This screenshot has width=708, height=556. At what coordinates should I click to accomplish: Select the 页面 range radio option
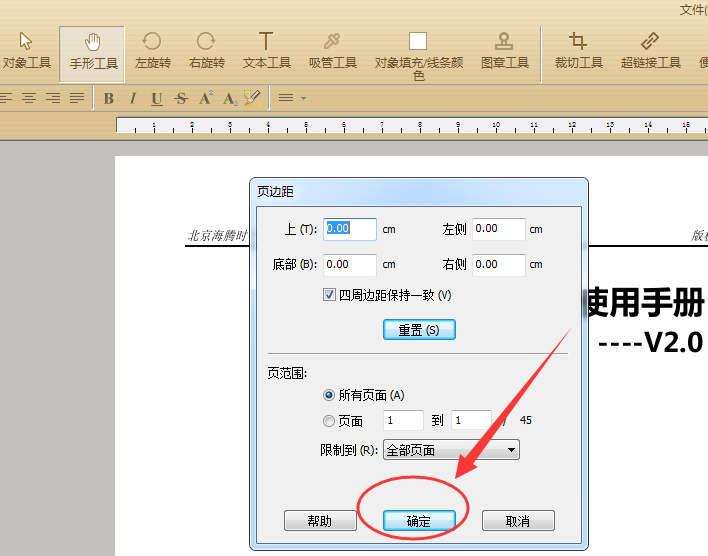coord(329,421)
